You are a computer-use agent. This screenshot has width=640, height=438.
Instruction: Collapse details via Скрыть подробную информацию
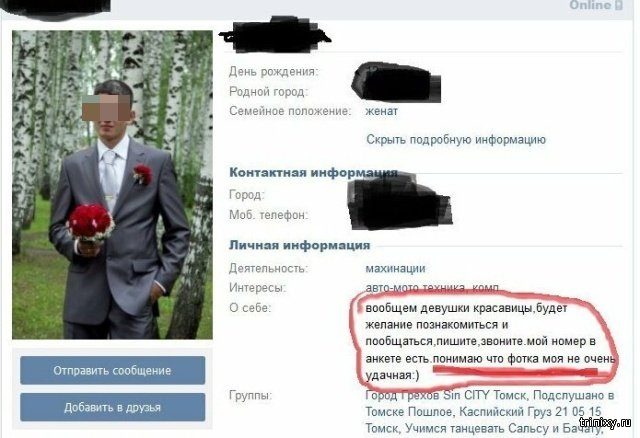456,140
